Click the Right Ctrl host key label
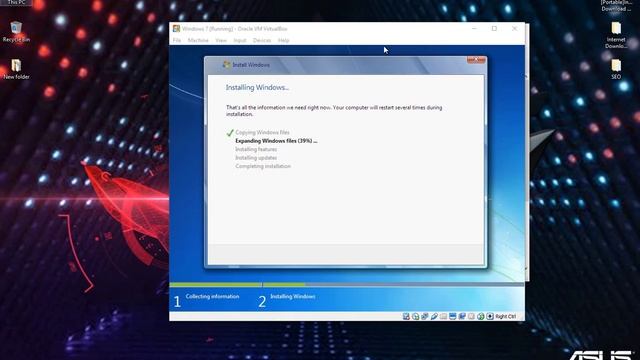This screenshot has height=360, width=640. coord(506,316)
